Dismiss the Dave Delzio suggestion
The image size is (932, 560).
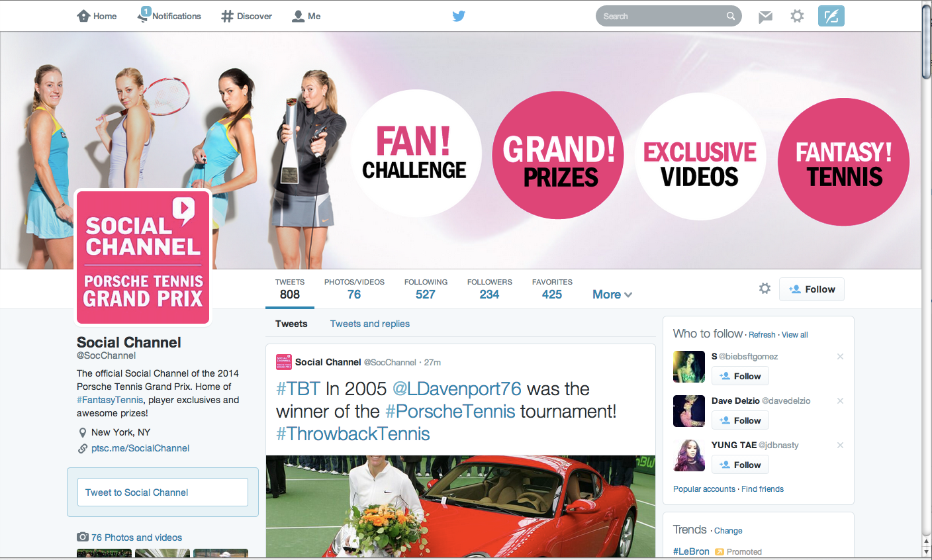click(840, 401)
